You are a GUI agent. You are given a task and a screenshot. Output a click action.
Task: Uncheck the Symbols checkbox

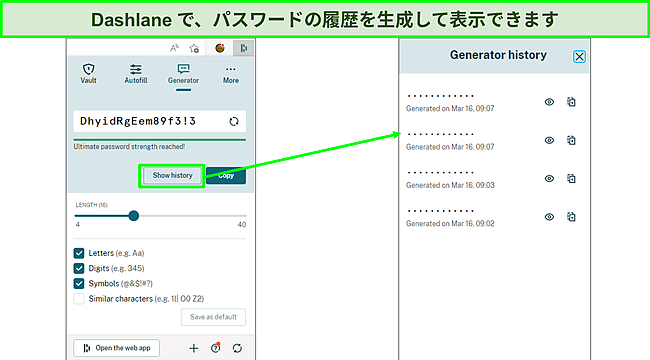point(79,284)
